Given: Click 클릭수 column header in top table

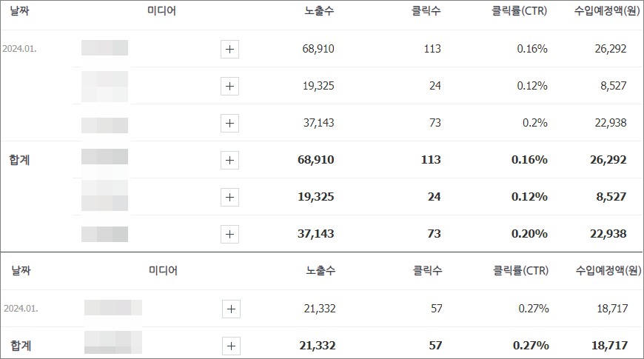Looking at the screenshot, I should (426, 11).
